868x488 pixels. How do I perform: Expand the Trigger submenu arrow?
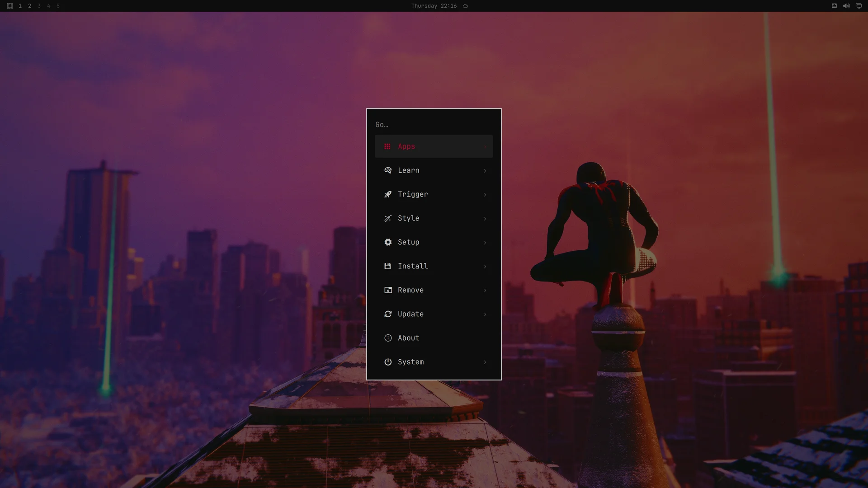pyautogui.click(x=485, y=194)
